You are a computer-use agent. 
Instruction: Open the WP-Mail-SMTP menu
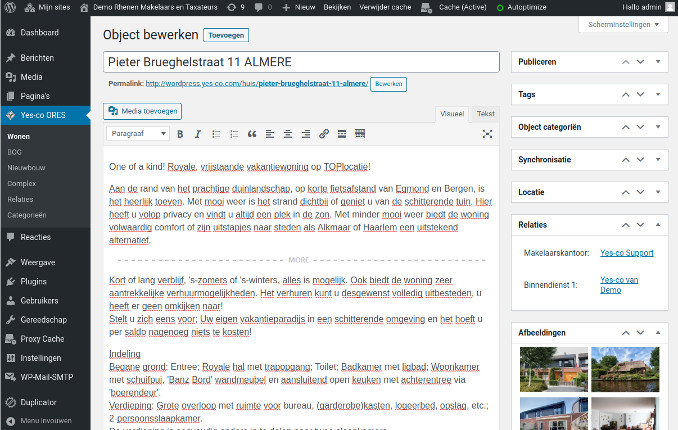[45, 377]
